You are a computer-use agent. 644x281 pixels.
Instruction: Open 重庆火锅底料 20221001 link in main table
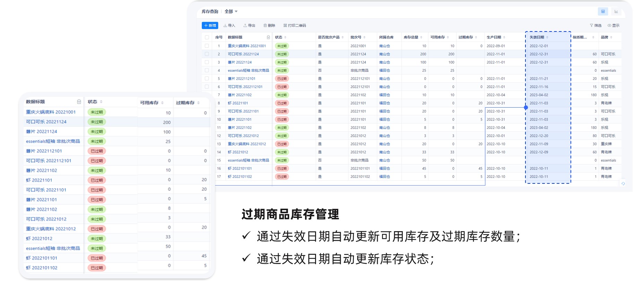point(247,46)
